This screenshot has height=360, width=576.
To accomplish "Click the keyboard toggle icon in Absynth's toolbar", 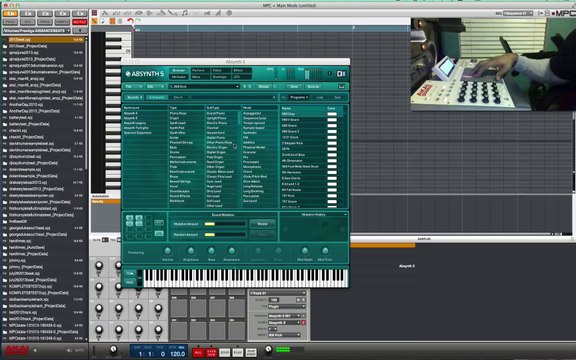I will [342, 86].
